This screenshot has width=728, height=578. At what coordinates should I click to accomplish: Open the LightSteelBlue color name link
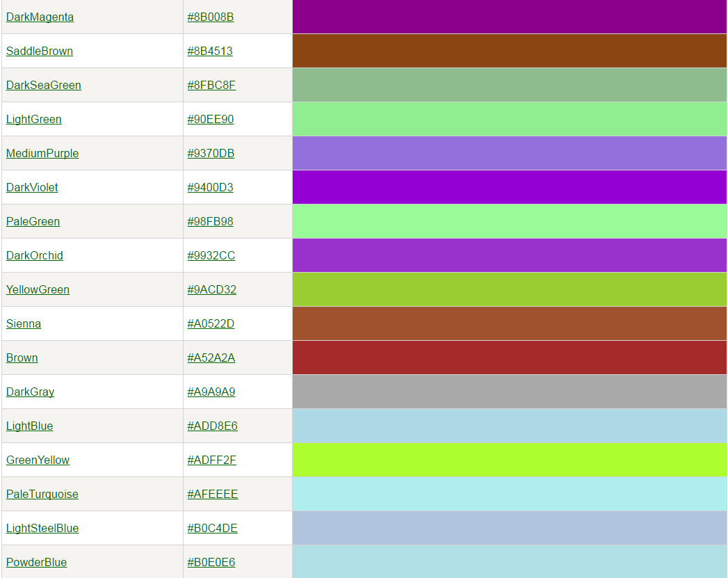[x=42, y=529]
